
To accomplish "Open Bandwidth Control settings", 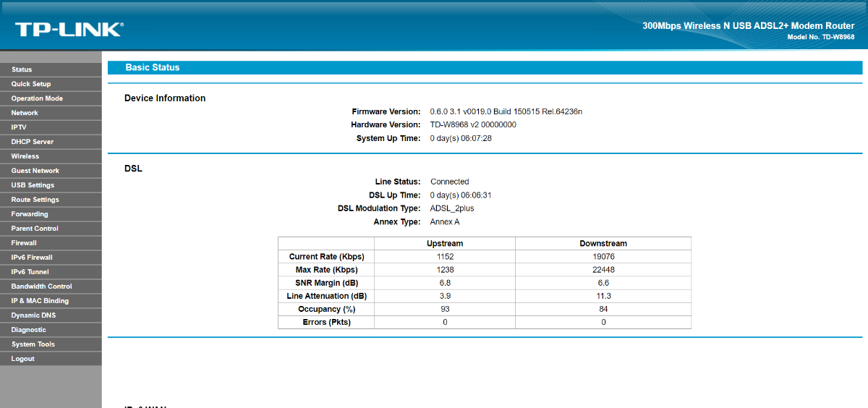I will click(41, 286).
